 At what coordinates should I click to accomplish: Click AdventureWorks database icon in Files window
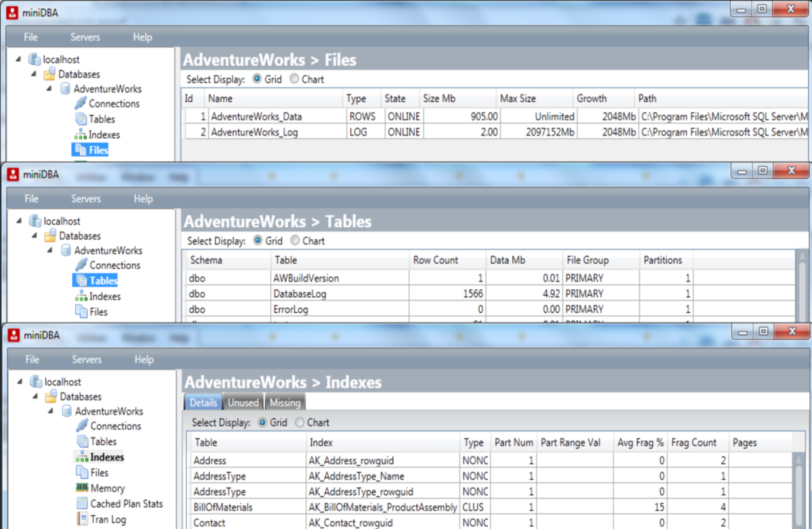pos(65,89)
